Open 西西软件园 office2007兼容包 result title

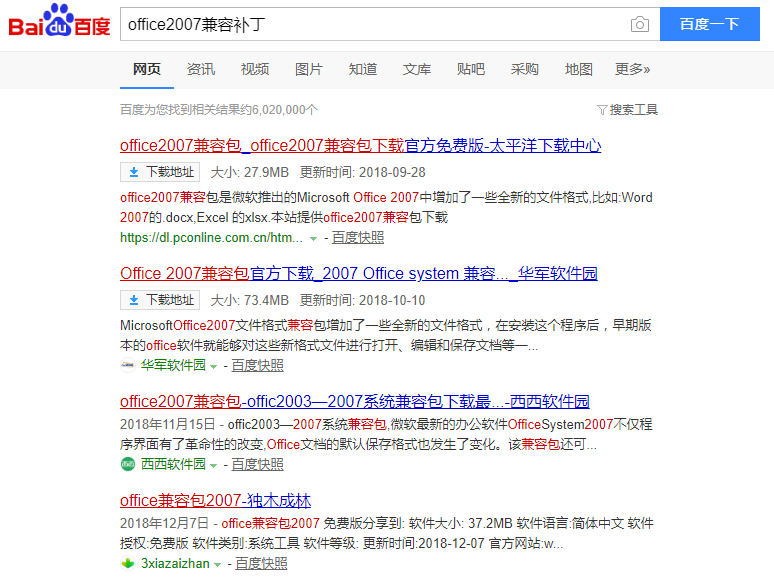(x=355, y=401)
